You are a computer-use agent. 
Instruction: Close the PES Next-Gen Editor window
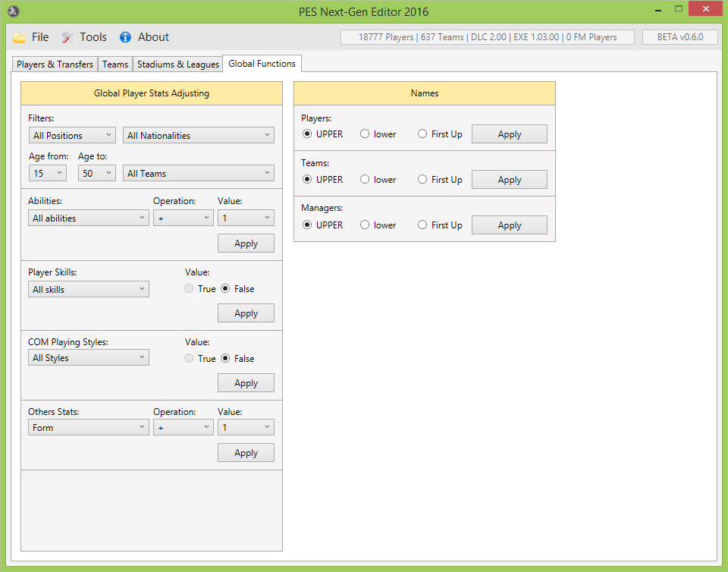pyautogui.click(x=705, y=9)
